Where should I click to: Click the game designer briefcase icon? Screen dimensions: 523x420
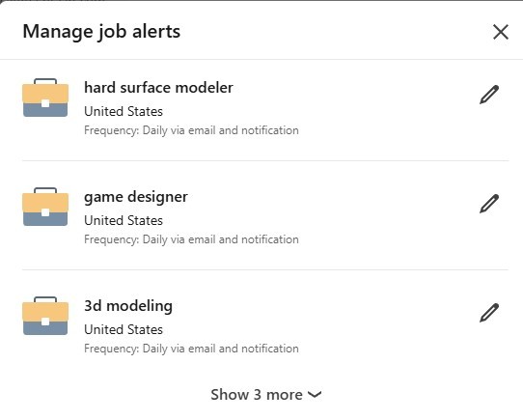(45, 207)
